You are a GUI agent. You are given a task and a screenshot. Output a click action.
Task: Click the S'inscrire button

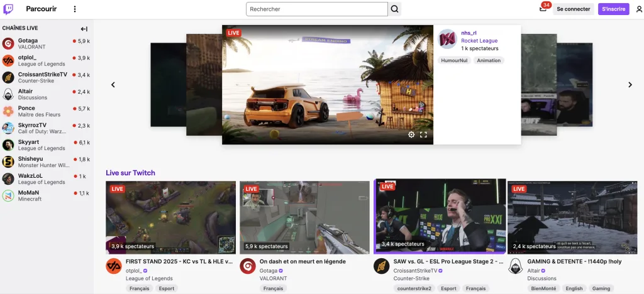613,9
